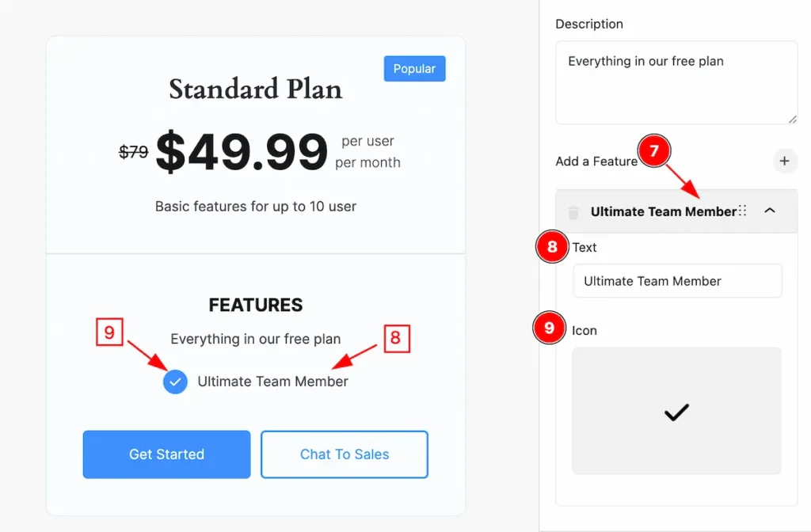This screenshot has width=811, height=532.
Task: Click the Get Started button
Action: pyautogui.click(x=166, y=454)
